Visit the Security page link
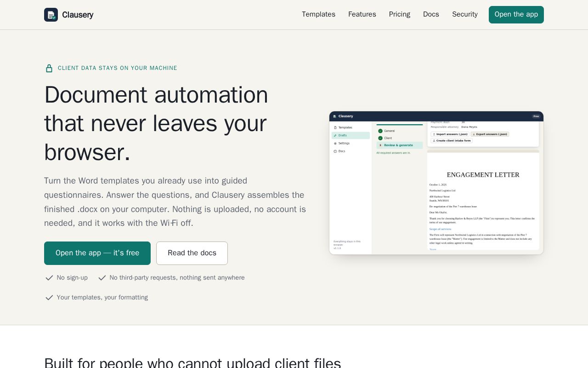This screenshot has width=588, height=368. pyautogui.click(x=465, y=14)
